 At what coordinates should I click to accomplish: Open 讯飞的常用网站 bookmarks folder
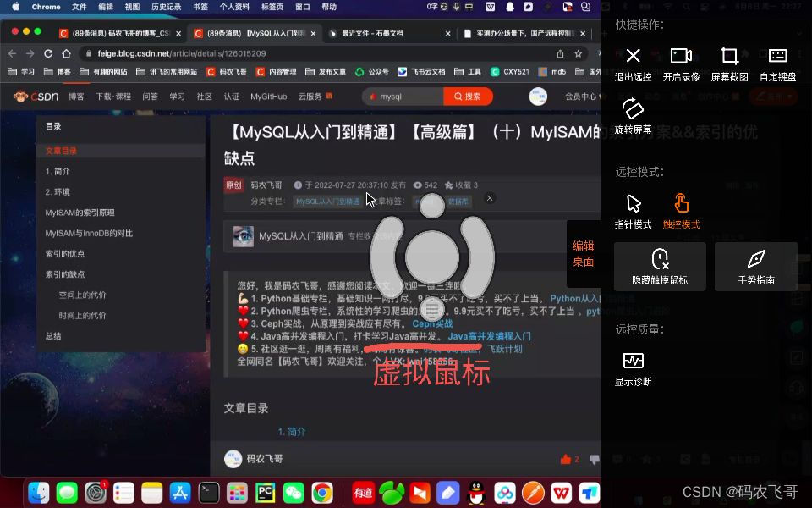(x=167, y=71)
